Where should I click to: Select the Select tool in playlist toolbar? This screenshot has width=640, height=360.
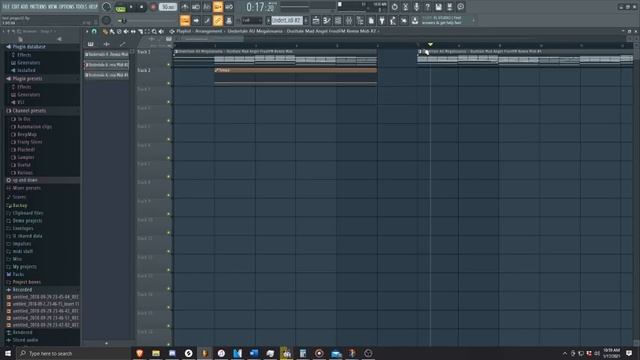tap(147, 31)
